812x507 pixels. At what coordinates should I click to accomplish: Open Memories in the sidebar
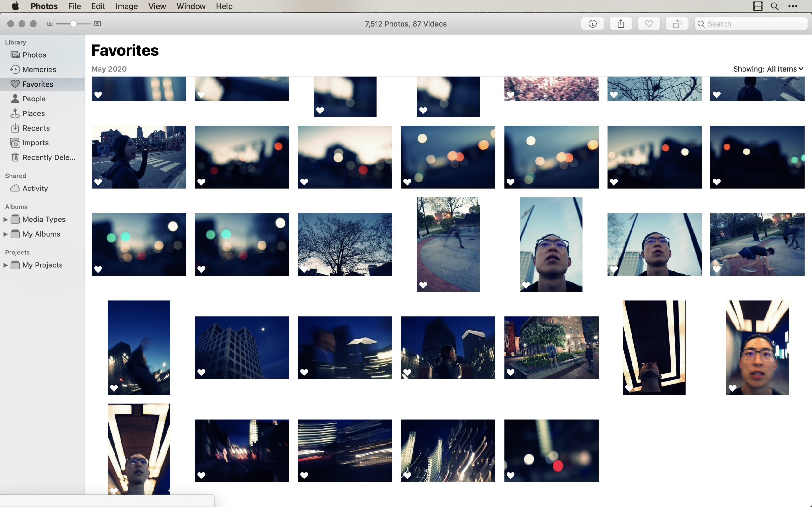coord(39,69)
